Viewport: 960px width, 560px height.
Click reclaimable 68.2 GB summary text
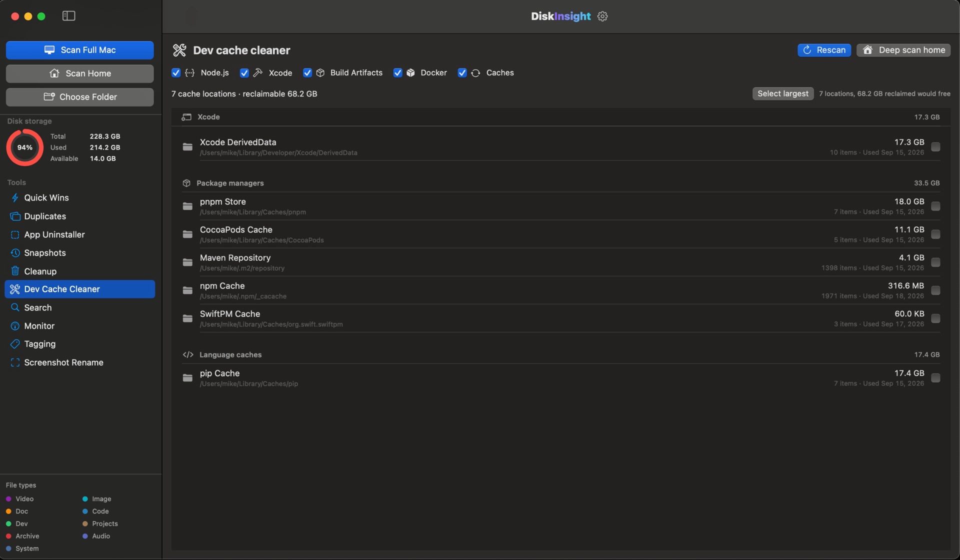pos(280,93)
